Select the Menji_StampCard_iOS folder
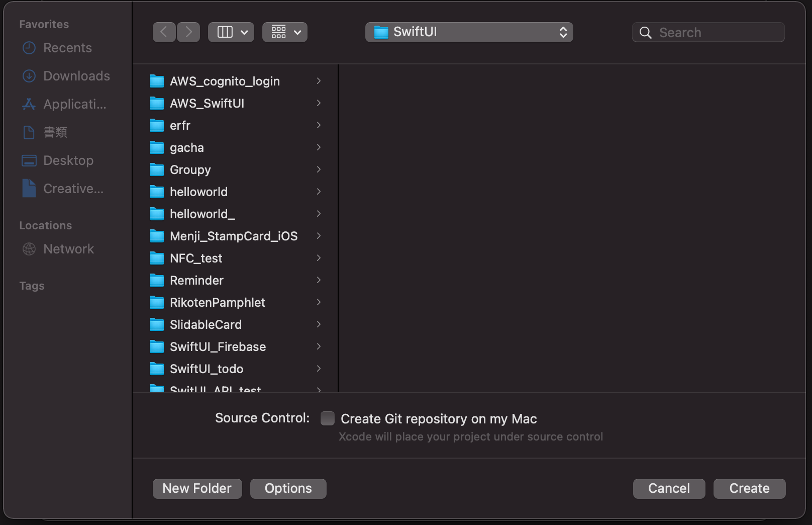The image size is (812, 525). coord(235,236)
